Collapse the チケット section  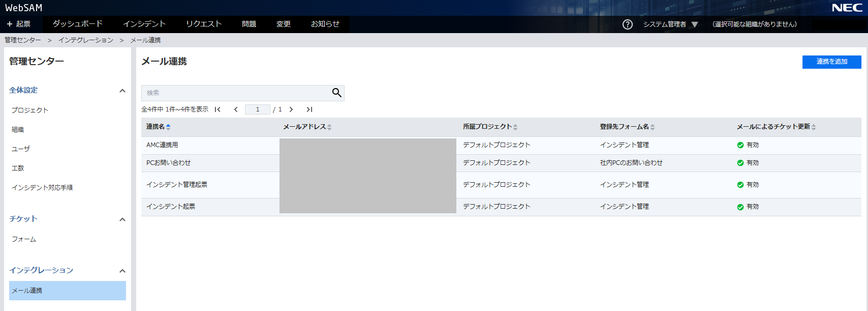click(122, 219)
